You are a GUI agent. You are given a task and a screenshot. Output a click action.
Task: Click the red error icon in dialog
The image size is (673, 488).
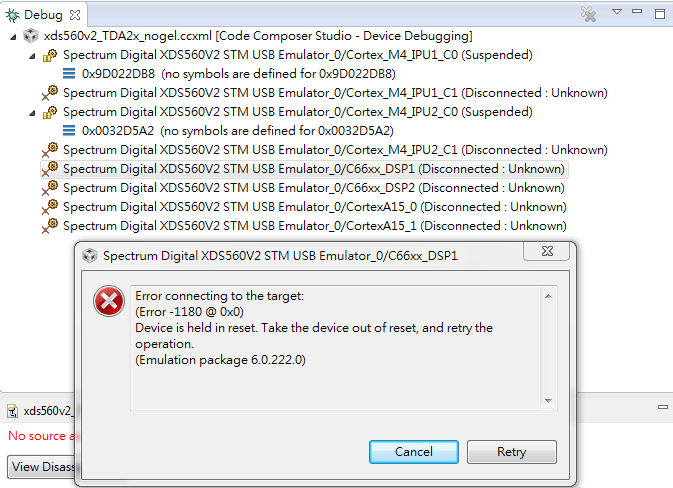(107, 300)
